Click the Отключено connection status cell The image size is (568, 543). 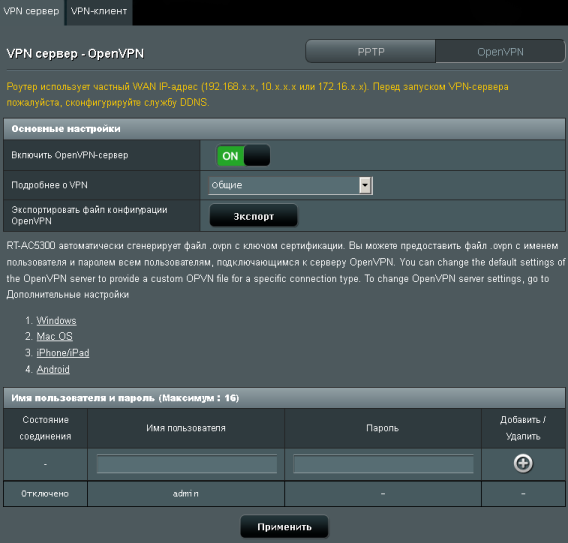[45, 493]
